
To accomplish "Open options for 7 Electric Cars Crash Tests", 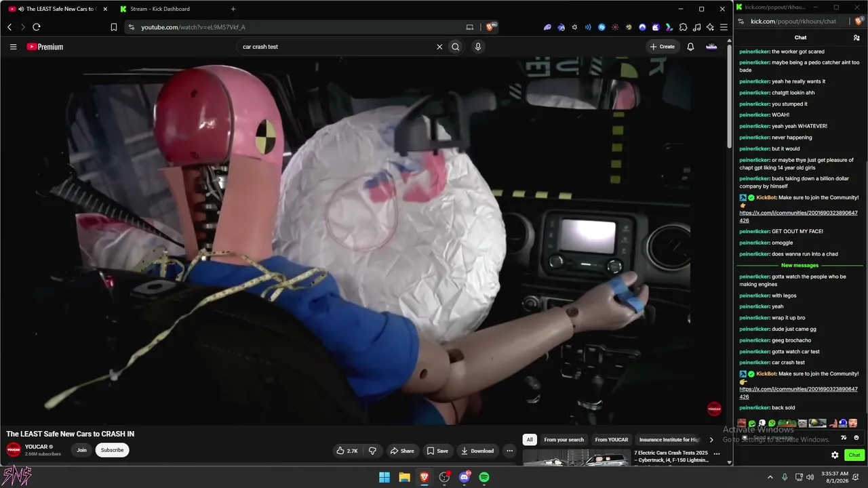I will point(717,453).
